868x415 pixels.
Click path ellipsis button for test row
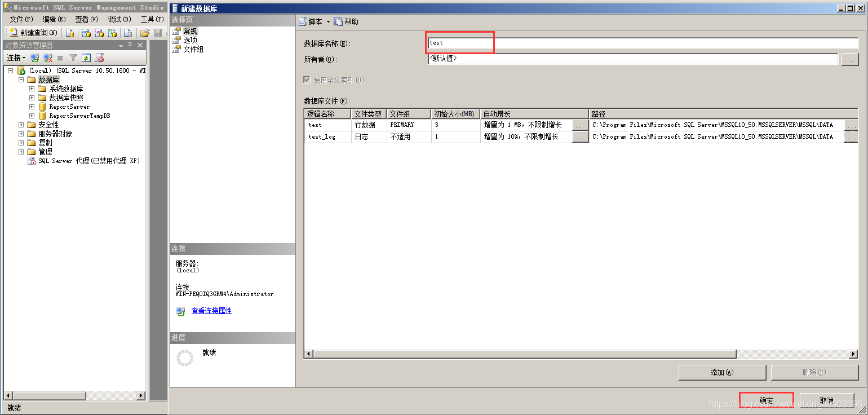pyautogui.click(x=851, y=125)
